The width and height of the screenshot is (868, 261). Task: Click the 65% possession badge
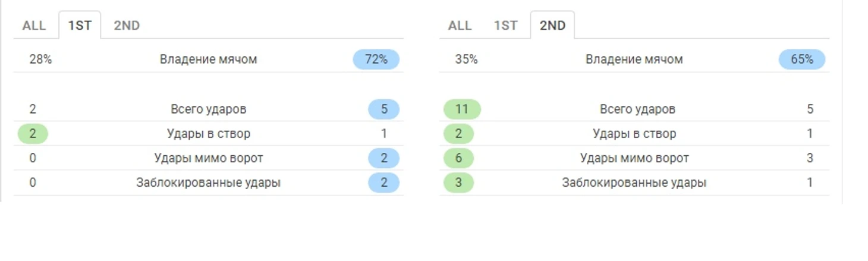tap(802, 59)
